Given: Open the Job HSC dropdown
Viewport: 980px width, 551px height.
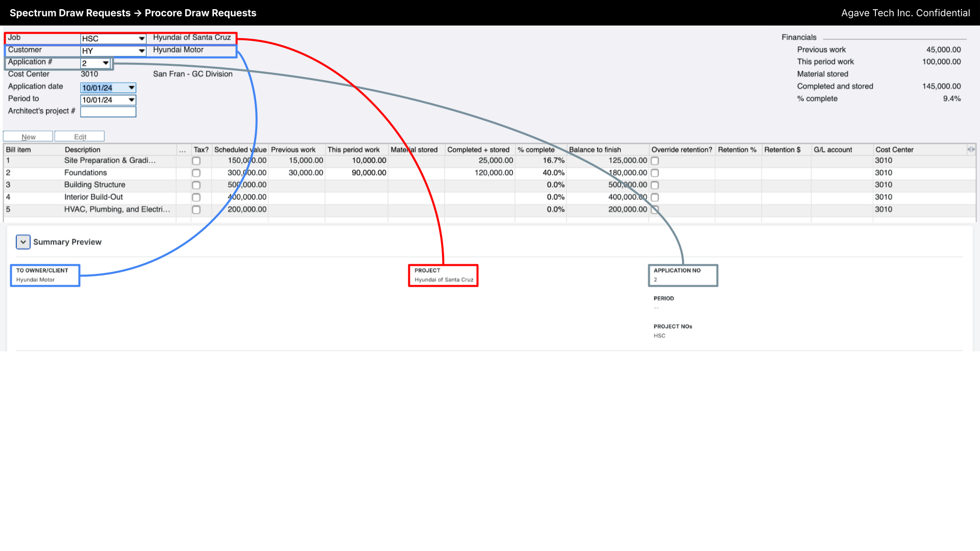Looking at the screenshot, I should tap(141, 39).
